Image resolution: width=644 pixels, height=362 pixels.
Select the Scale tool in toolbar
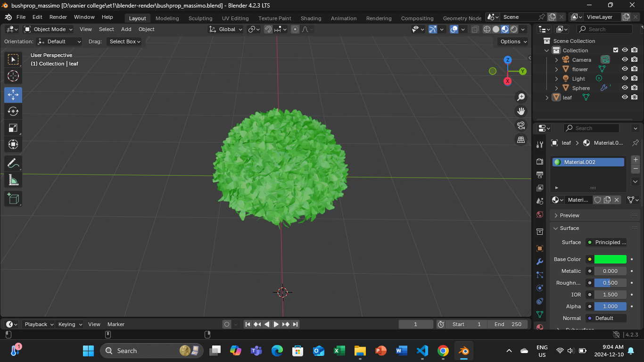coord(13,128)
